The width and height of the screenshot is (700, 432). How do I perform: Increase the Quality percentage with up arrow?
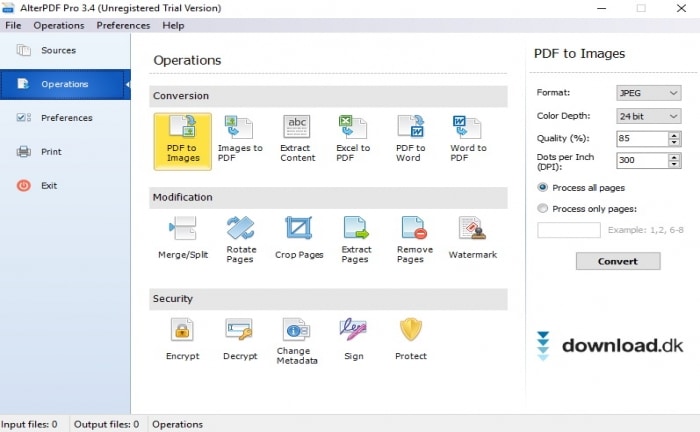tap(674, 134)
